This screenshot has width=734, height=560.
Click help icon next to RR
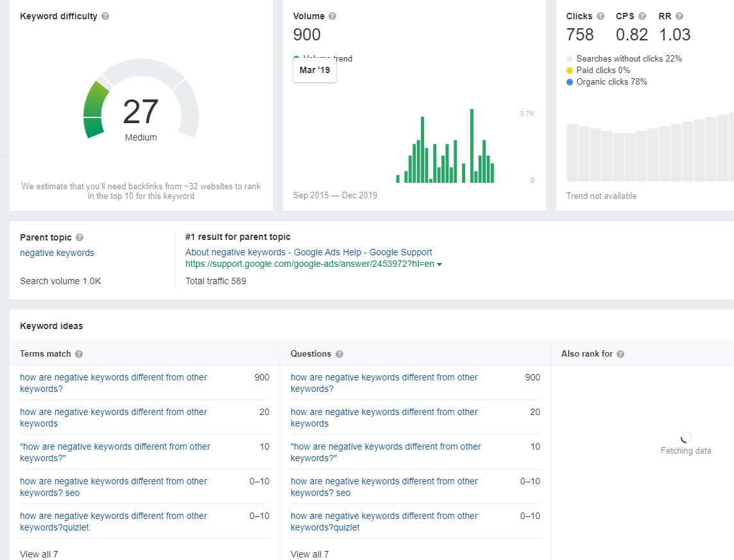[679, 16]
